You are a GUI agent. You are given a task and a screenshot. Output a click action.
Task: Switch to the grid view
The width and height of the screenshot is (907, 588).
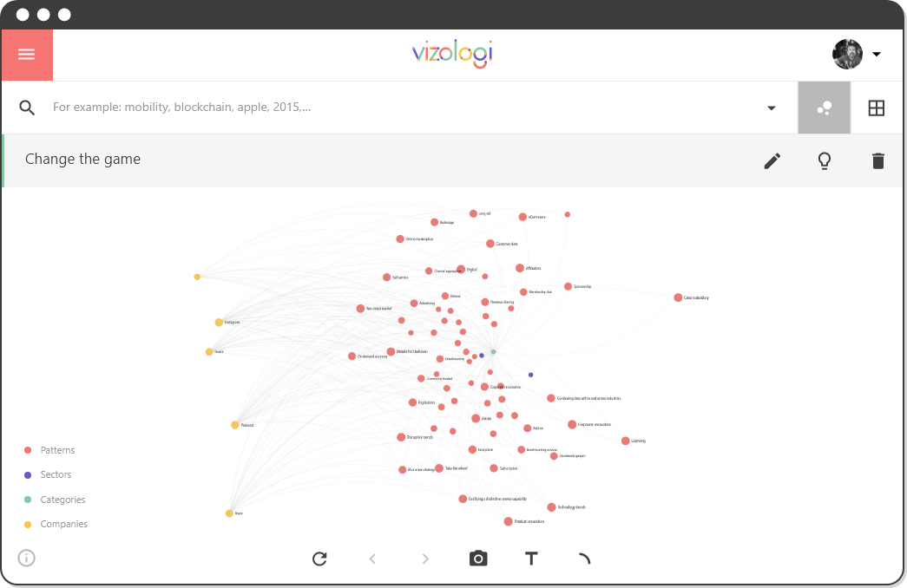click(x=877, y=108)
